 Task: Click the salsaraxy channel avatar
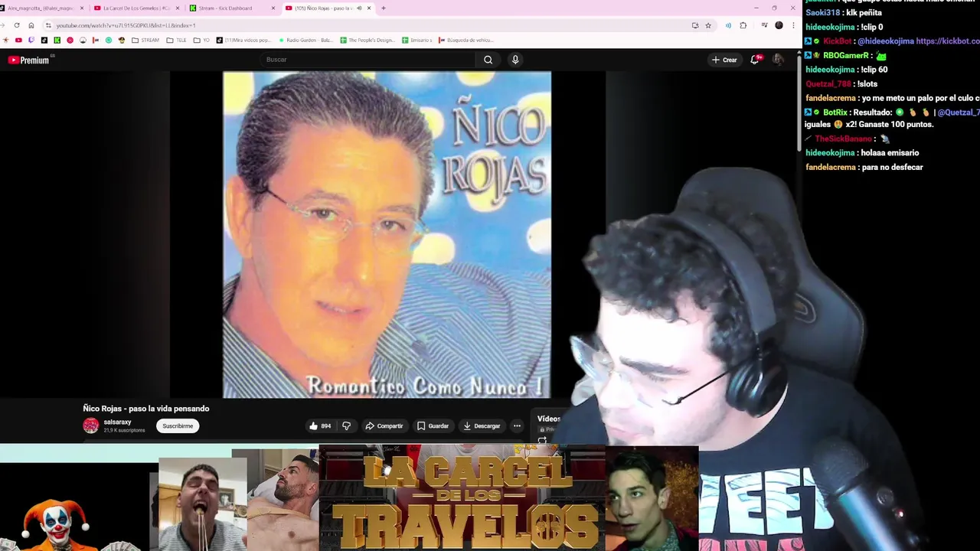tap(91, 426)
